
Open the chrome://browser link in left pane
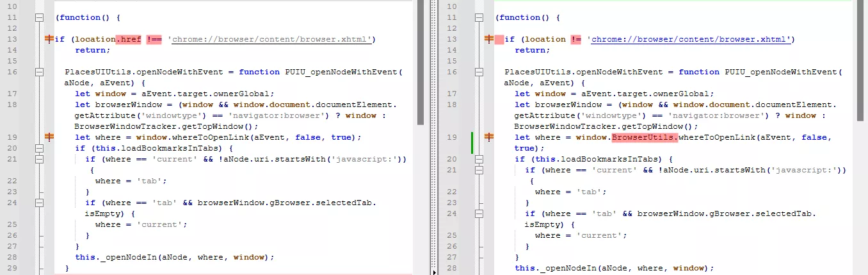(x=271, y=40)
